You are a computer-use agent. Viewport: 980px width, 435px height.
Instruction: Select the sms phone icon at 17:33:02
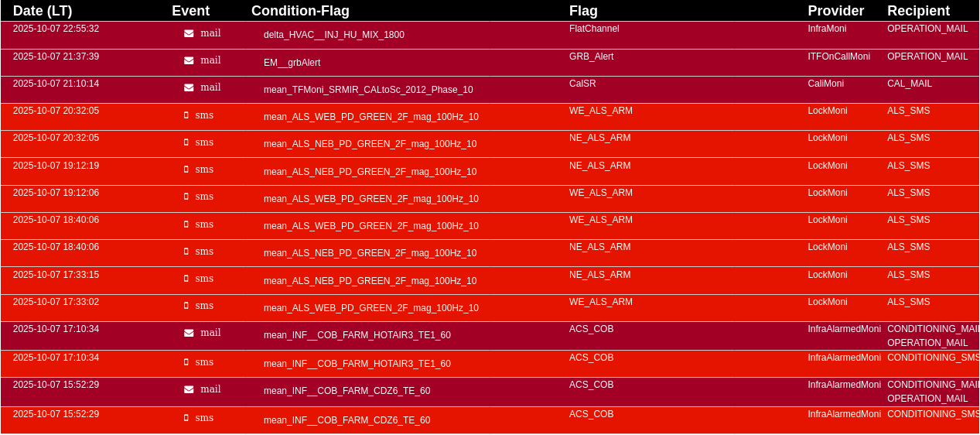pos(186,306)
